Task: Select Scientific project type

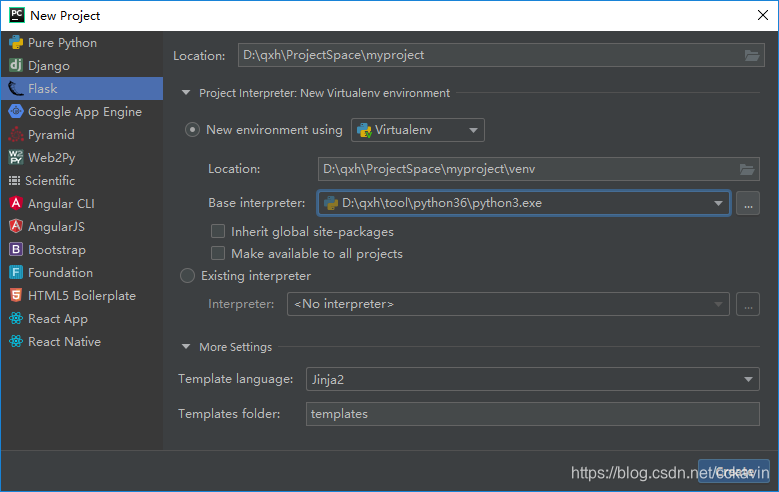Action: click(x=82, y=180)
